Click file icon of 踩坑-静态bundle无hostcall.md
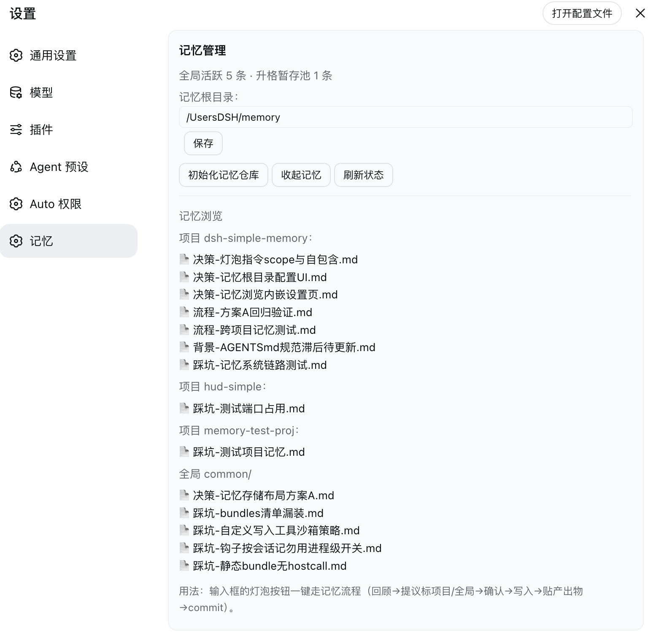 tap(184, 566)
